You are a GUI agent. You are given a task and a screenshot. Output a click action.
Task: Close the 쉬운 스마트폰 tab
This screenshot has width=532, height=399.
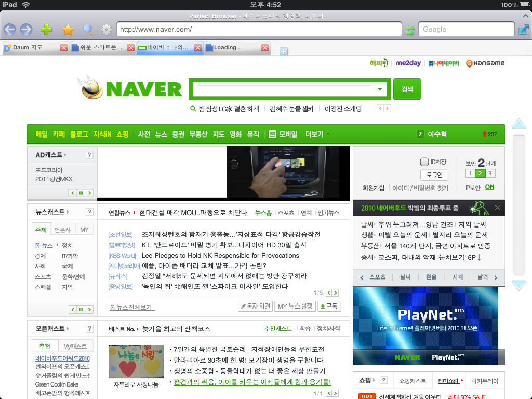pos(131,48)
